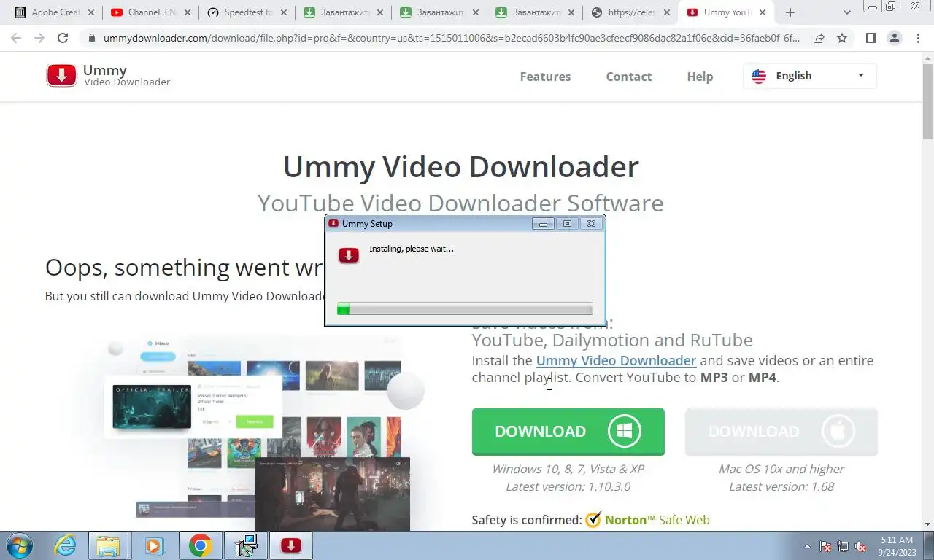Image resolution: width=934 pixels, height=560 pixels.
Task: Click the site address lock icon
Action: tap(91, 38)
